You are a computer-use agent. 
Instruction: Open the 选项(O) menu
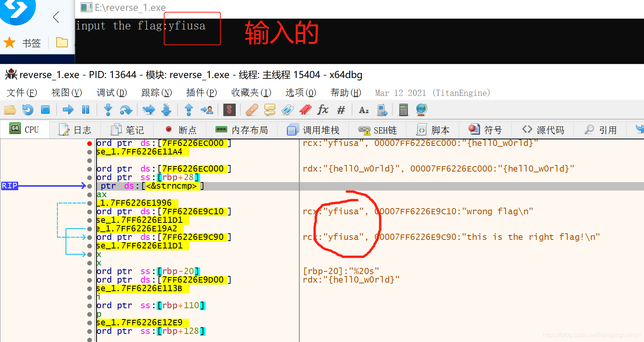[x=301, y=93]
